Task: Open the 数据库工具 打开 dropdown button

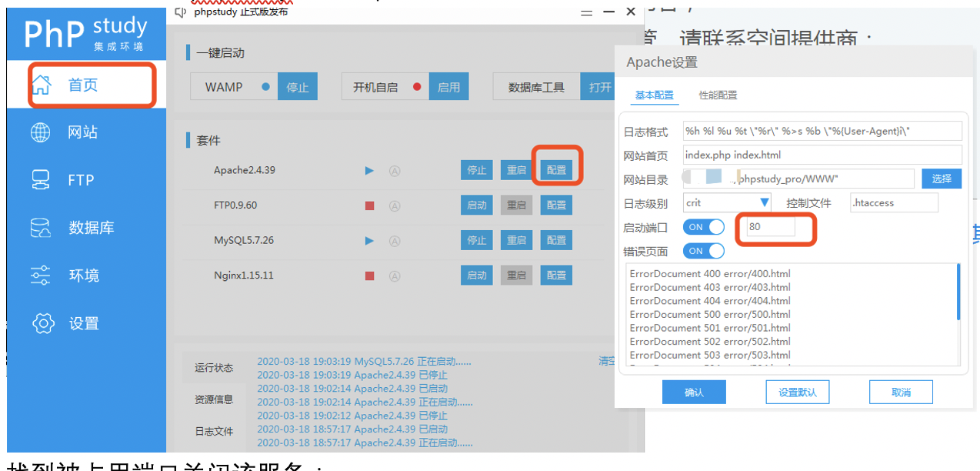Action: click(600, 87)
